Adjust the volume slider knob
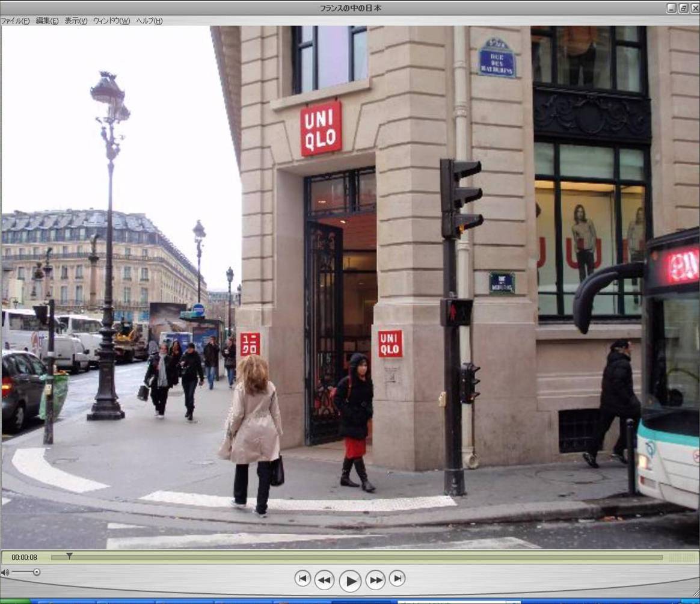This screenshot has width=700, height=604. [x=37, y=572]
